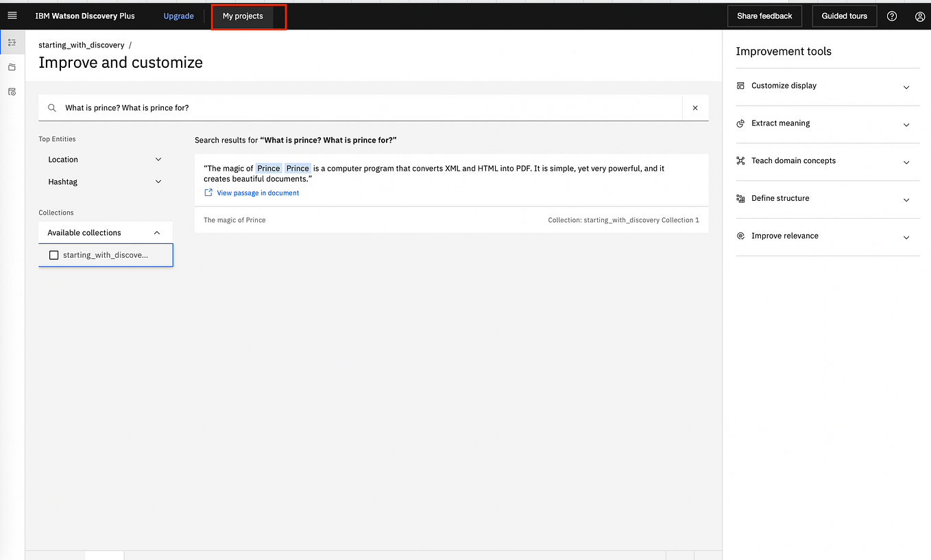931x560 pixels.
Task: Open the hamburger navigation menu
Action: tap(12, 16)
